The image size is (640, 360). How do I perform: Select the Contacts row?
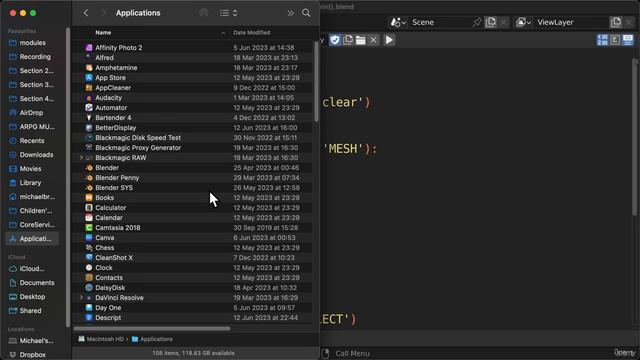[x=193, y=278]
